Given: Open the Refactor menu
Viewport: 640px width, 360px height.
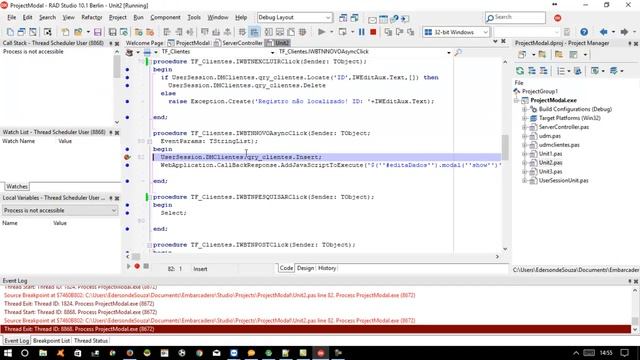Looking at the screenshot, I should point(92,18).
